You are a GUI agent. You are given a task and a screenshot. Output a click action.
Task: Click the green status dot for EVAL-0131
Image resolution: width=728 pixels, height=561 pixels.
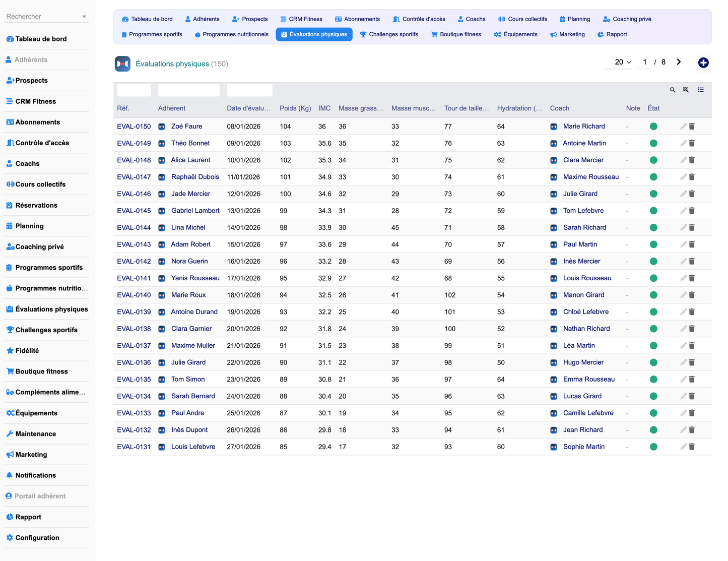pos(653,447)
